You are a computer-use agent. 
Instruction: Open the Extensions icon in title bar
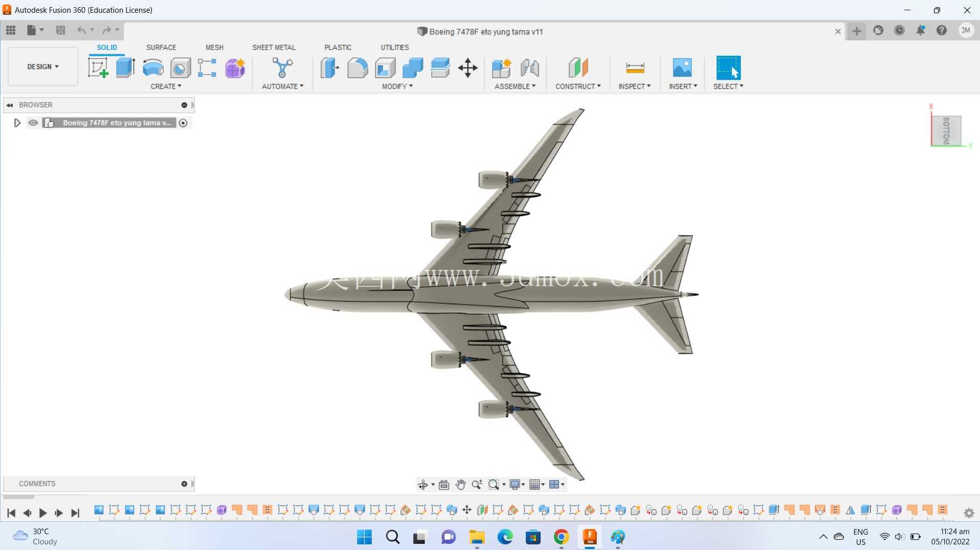878,31
